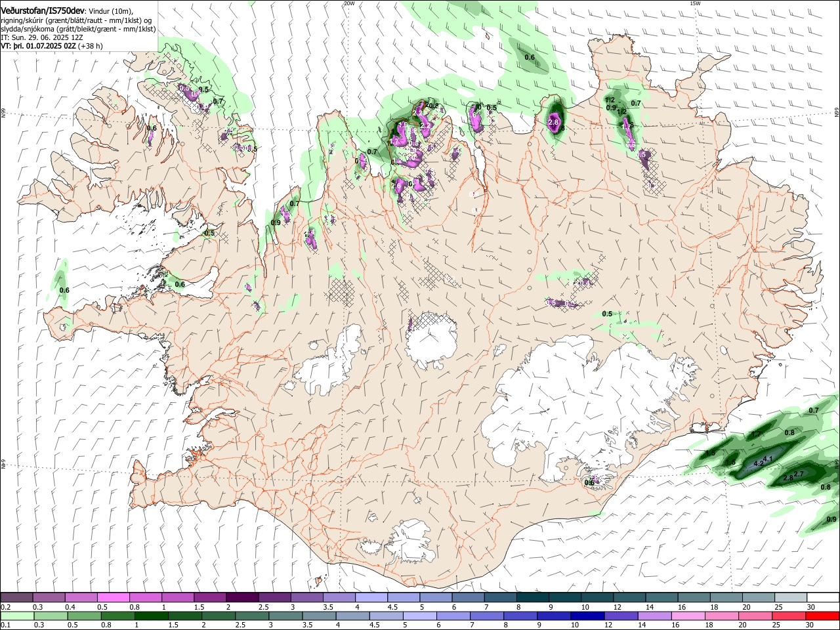The height and width of the screenshot is (630, 840).
Task: Pick the pink swatch between 0.5 and 0.8, top row
Action: 113,597
